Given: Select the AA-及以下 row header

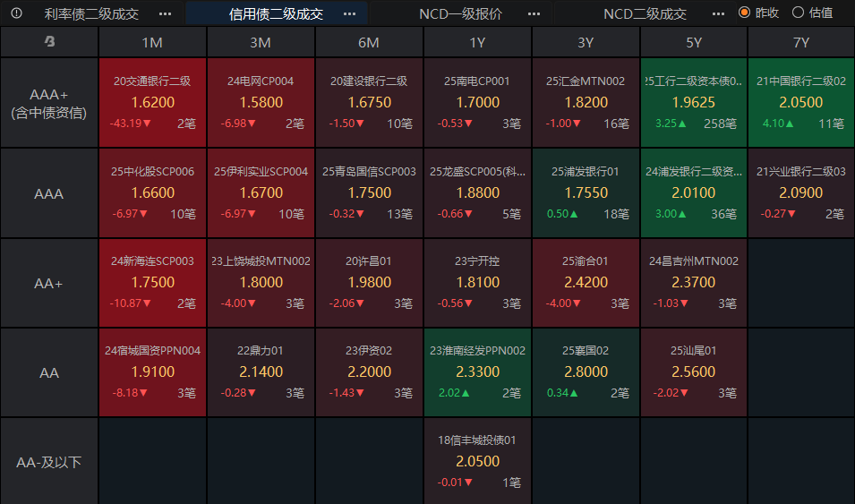Looking at the screenshot, I should click(x=49, y=462).
